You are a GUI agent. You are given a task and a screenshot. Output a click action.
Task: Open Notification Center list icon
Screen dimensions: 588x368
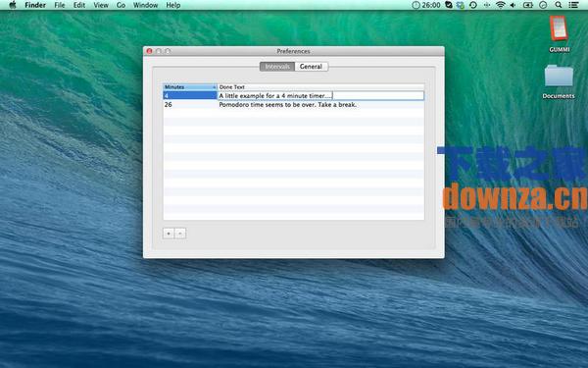(x=573, y=5)
